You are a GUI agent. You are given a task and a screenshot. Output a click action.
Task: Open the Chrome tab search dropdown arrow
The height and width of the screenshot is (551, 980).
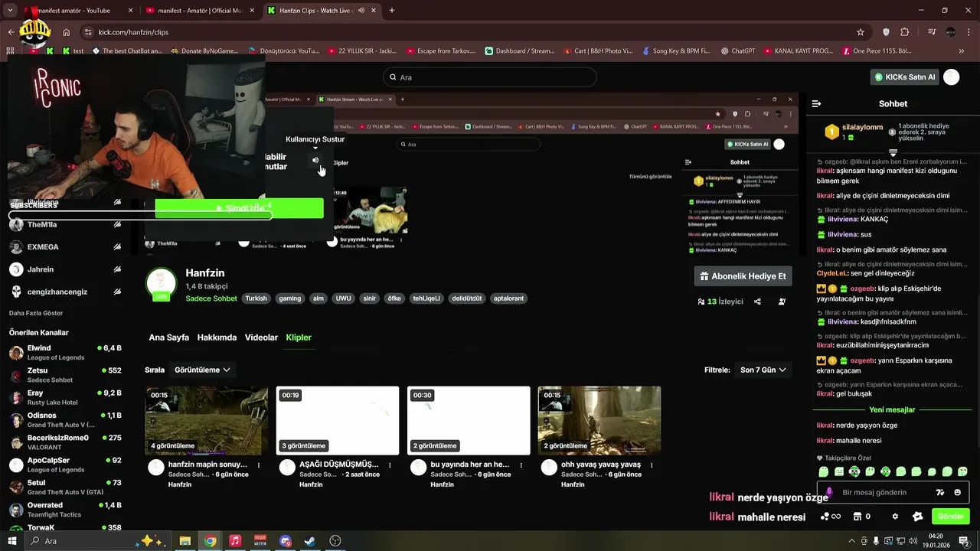point(10,11)
